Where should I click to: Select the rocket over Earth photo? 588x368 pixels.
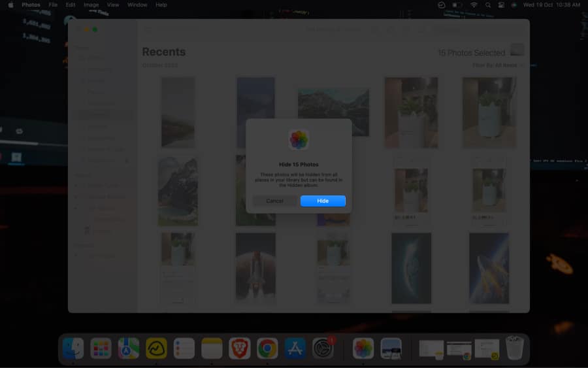click(489, 268)
